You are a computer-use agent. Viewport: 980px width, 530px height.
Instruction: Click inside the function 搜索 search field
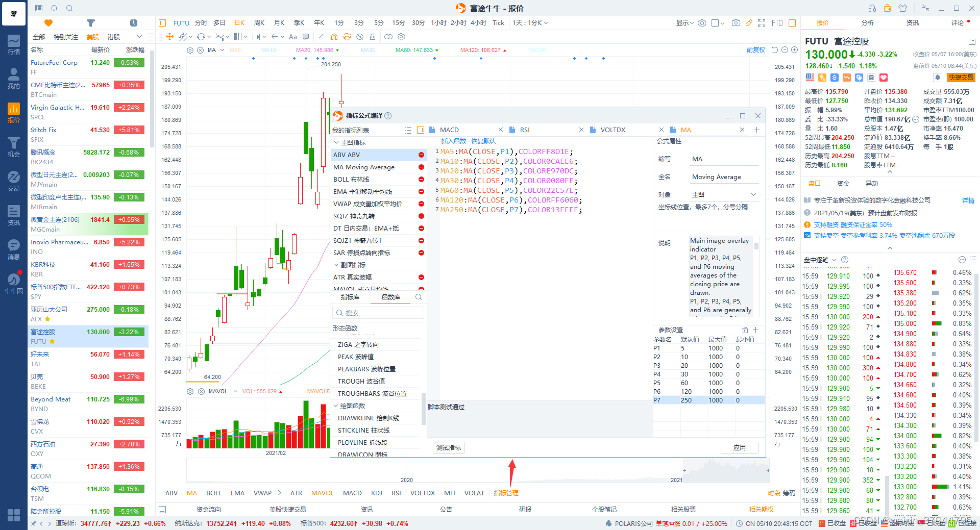[378, 313]
